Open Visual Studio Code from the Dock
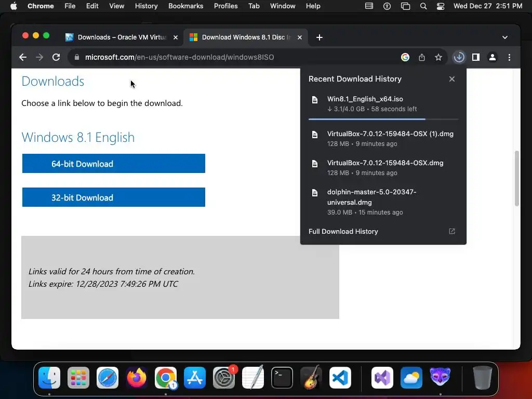Screen dimensions: 532x399 point(340,378)
